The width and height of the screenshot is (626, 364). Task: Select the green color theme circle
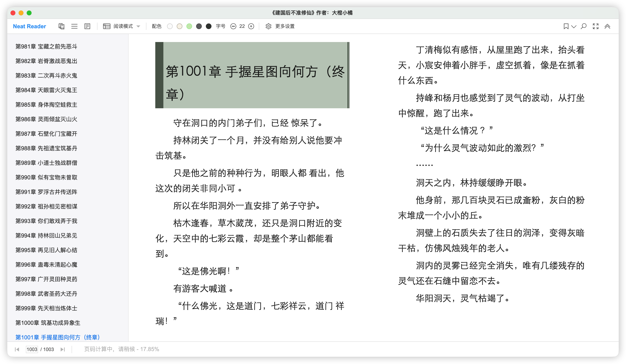pyautogui.click(x=189, y=26)
